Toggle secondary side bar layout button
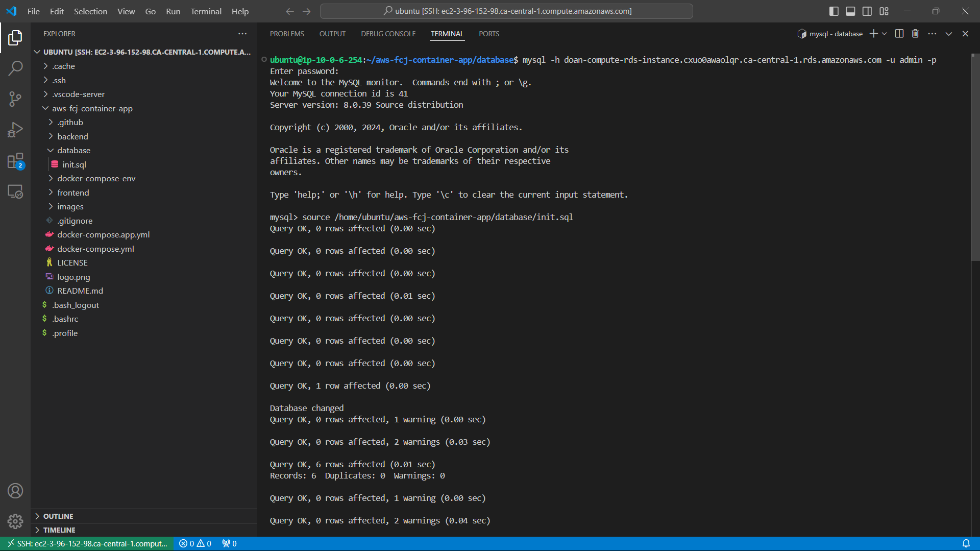The height and width of the screenshot is (551, 980). pos(867,11)
